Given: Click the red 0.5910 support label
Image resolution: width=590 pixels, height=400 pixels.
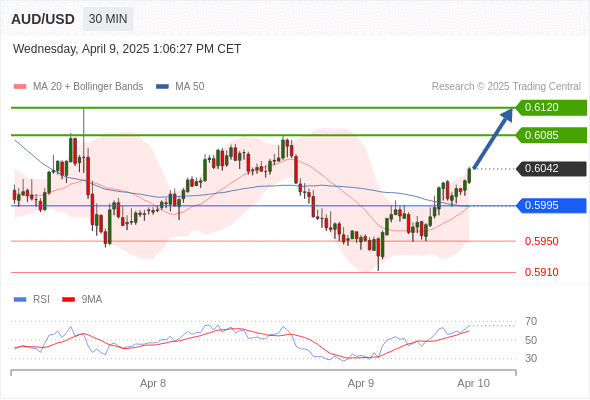Looking at the screenshot, I should (541, 272).
